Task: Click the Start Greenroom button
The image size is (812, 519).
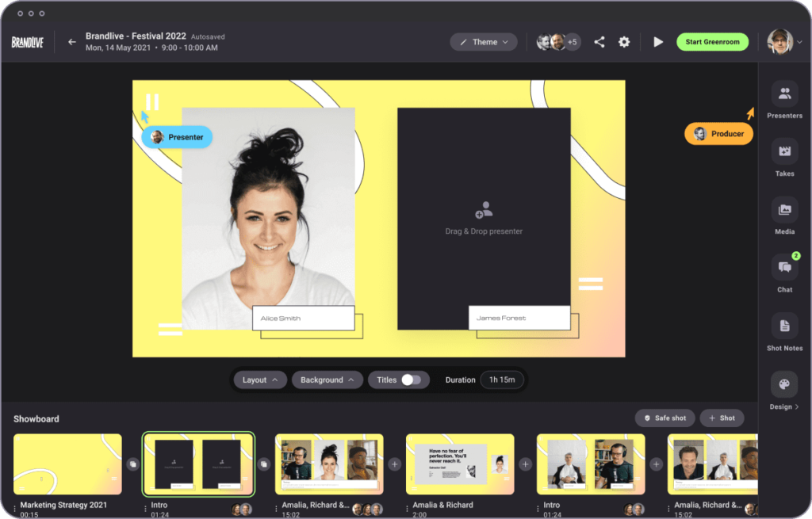Action: point(712,42)
